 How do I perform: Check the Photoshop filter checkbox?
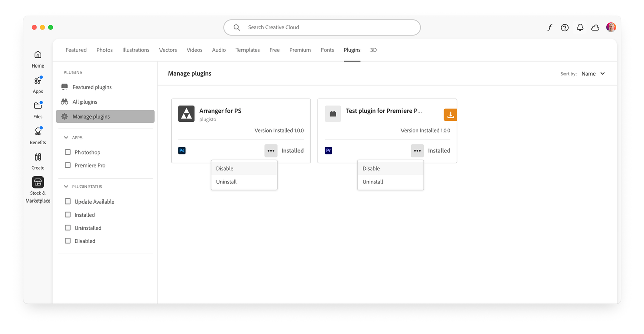pyautogui.click(x=68, y=152)
